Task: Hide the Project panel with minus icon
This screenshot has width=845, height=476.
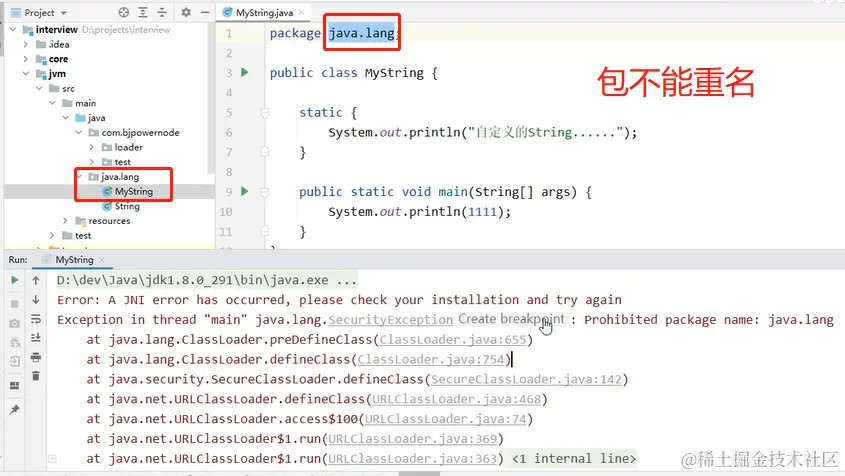Action: tap(205, 12)
